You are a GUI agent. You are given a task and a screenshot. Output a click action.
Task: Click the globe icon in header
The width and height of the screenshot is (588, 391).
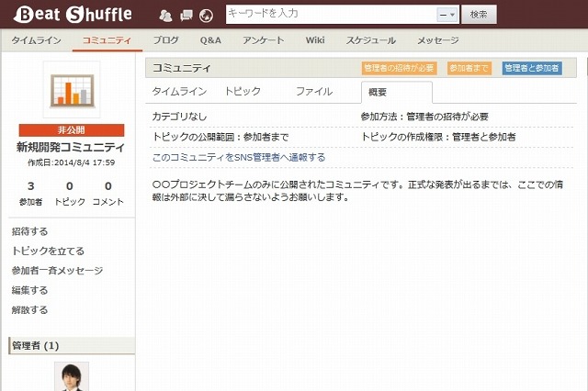(206, 16)
